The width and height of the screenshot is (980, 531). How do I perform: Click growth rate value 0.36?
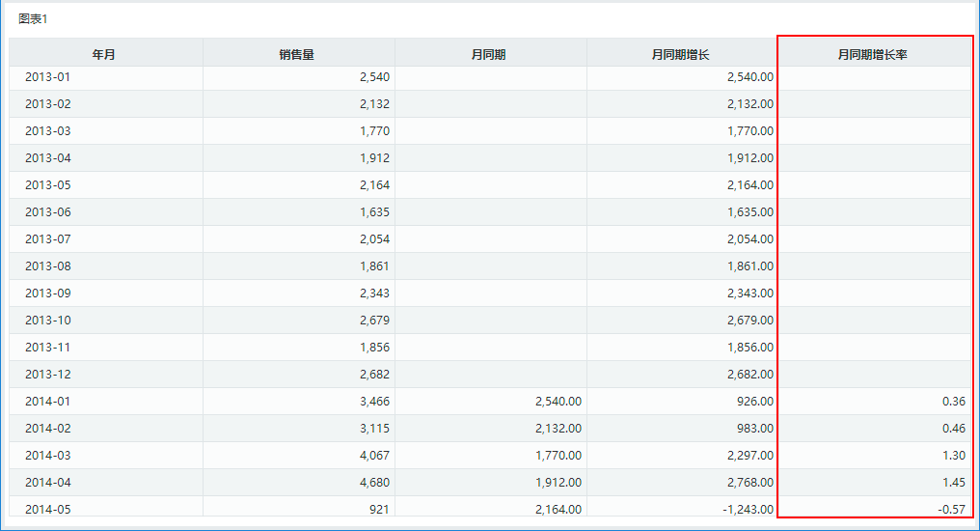click(954, 401)
